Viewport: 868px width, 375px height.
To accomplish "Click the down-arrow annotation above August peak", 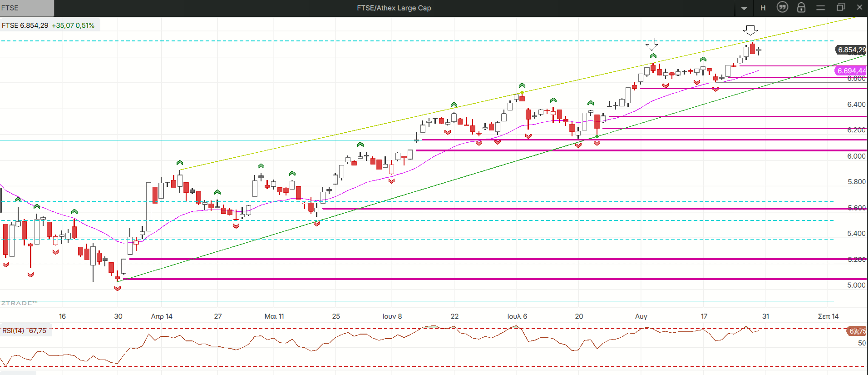I will point(652,44).
